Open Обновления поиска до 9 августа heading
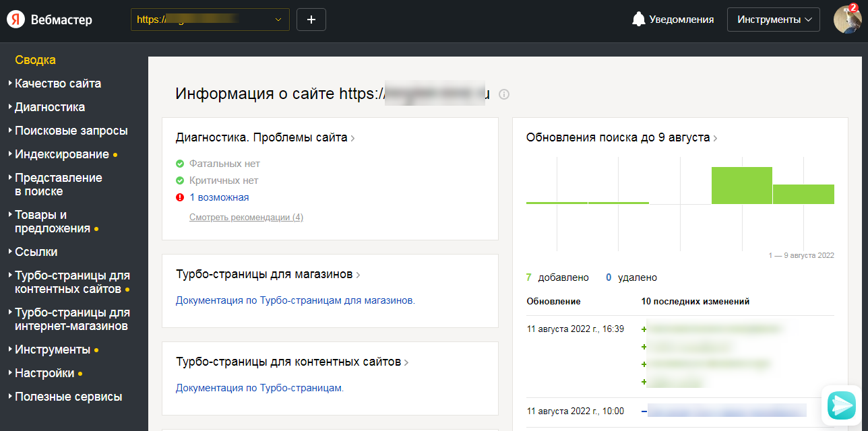Image resolution: width=868 pixels, height=431 pixels. (618, 137)
